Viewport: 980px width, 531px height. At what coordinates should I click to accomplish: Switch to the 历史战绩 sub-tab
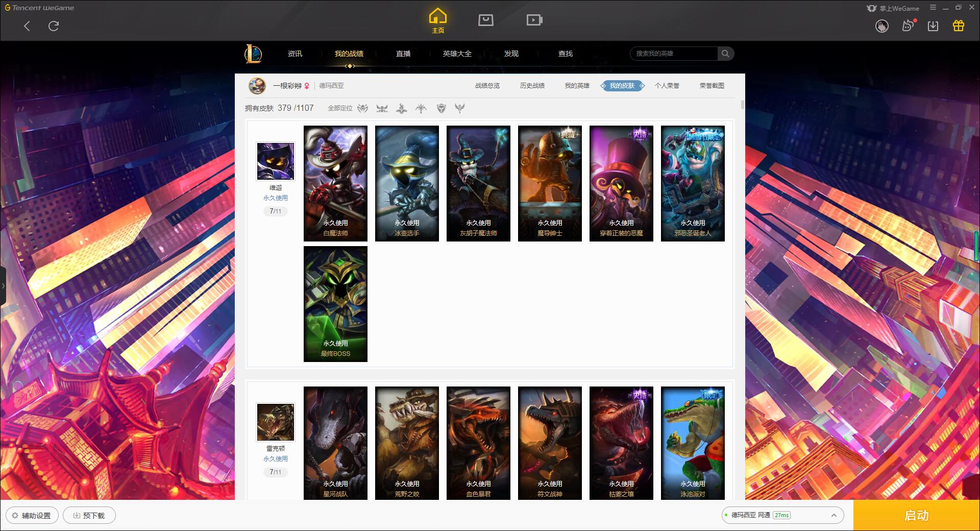coord(532,86)
